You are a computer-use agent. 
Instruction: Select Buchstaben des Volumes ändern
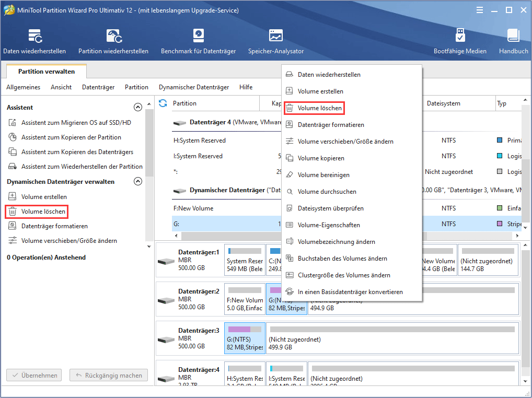[352, 259]
